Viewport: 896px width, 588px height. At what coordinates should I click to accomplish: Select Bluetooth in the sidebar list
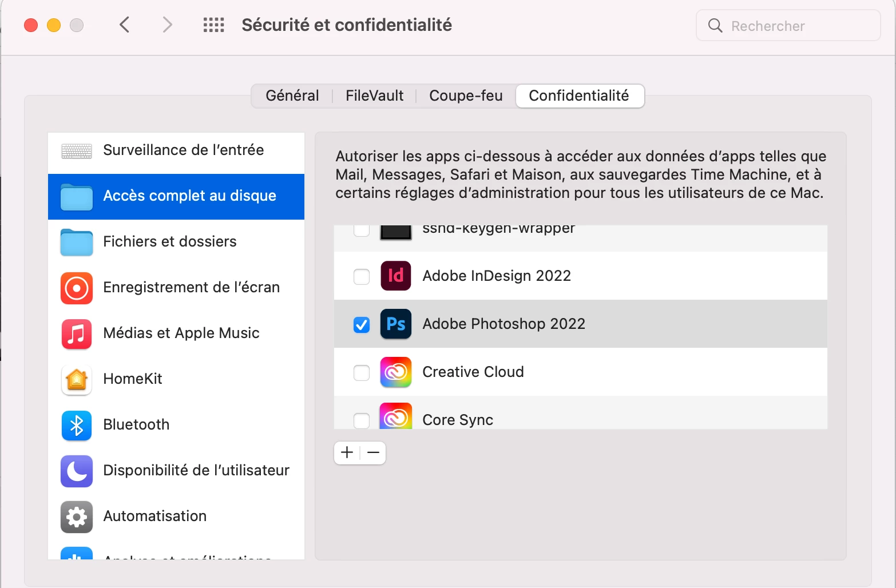(x=176, y=425)
